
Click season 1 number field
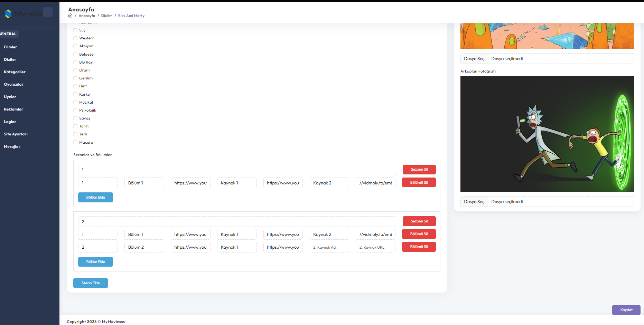click(237, 170)
